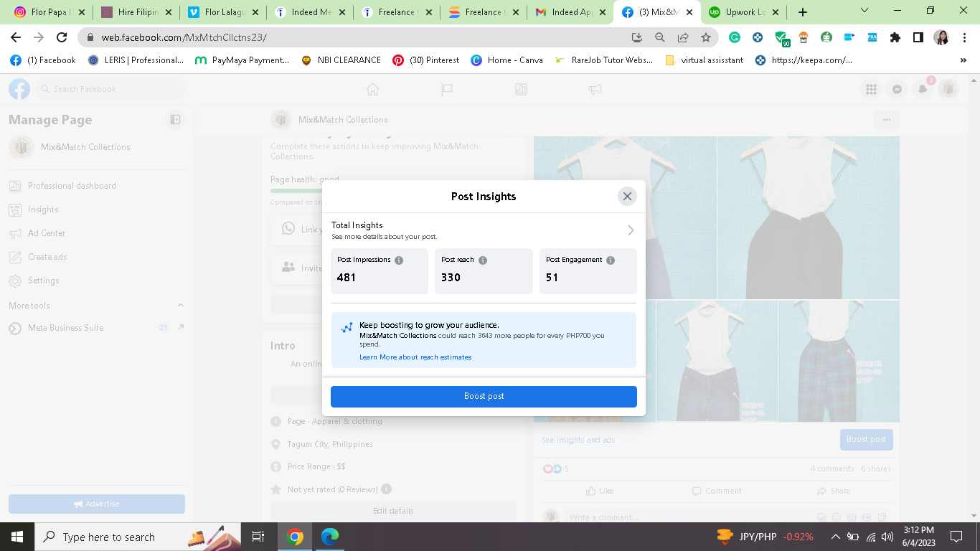The height and width of the screenshot is (551, 980).
Task: Click See insights and ads link
Action: tap(578, 440)
